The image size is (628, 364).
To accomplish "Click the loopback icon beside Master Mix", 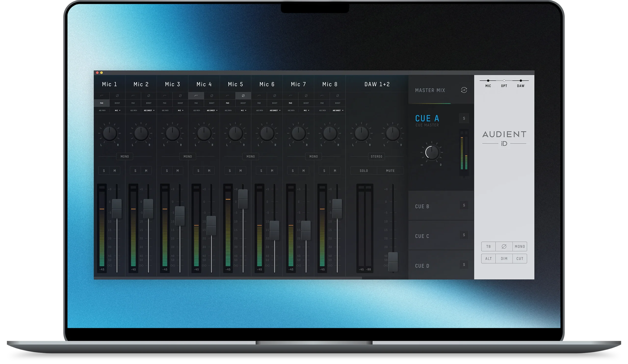I will pos(464,90).
